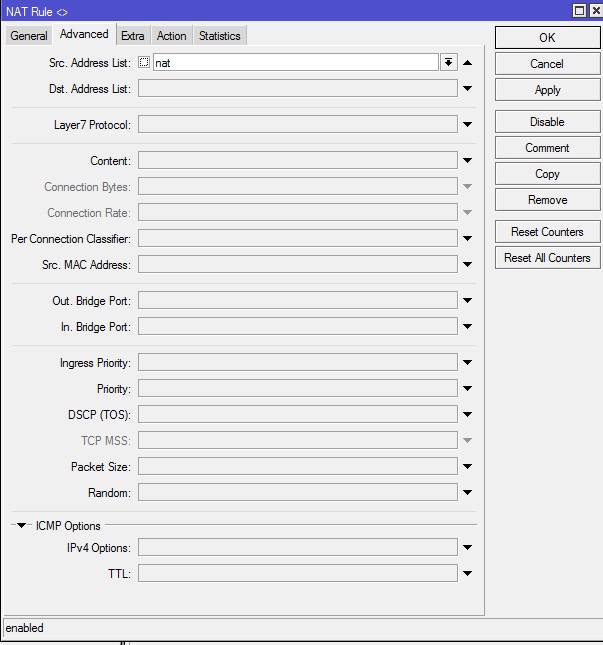Expand the TTL field arrow
Viewport: 603px width, 645px height.
[467, 574]
